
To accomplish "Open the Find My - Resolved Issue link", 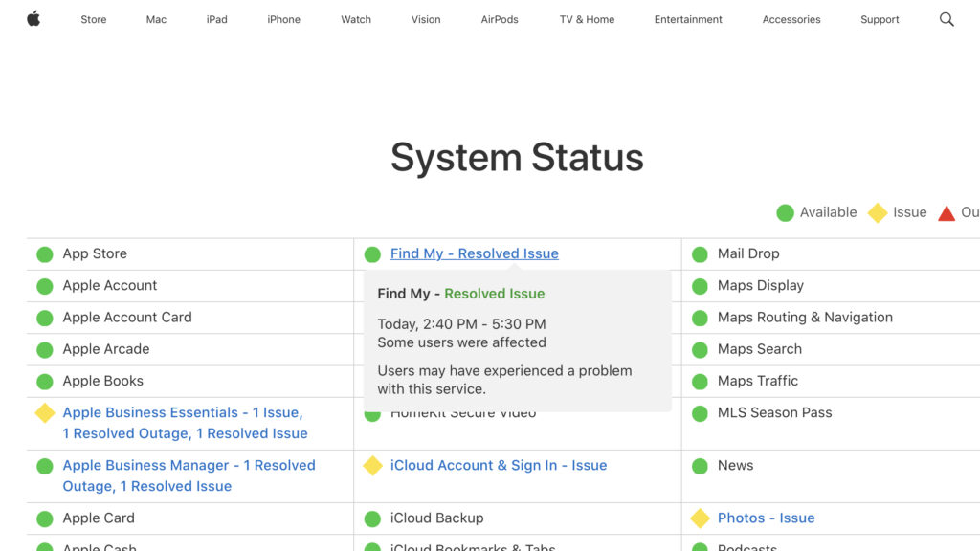I will 474,253.
